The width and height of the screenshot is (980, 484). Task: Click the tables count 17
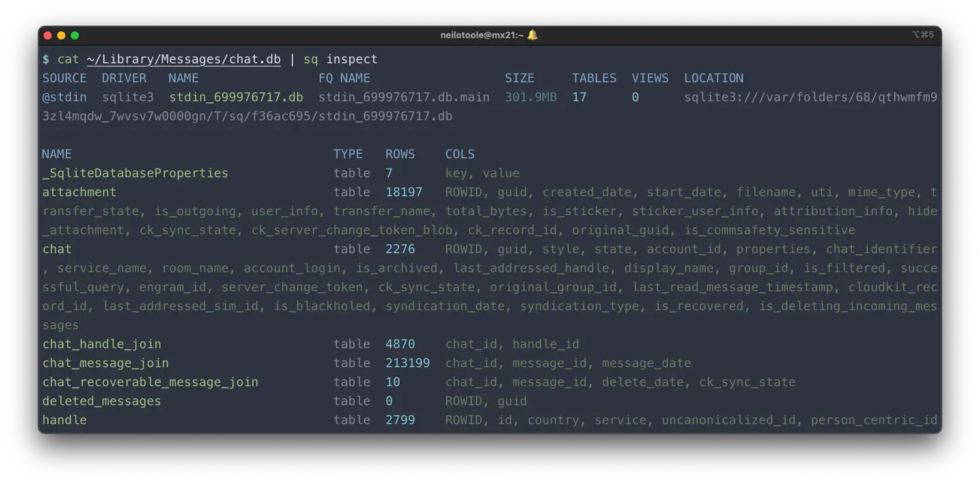pyautogui.click(x=579, y=97)
